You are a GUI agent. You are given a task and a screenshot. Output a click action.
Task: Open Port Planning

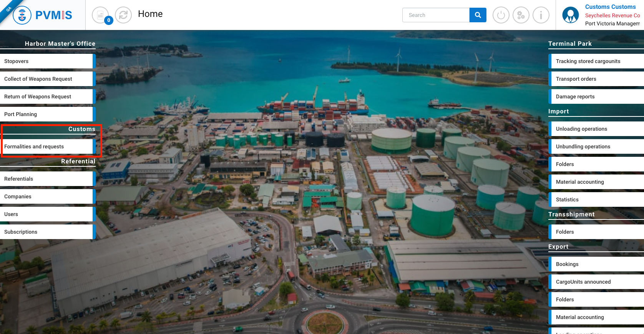[x=46, y=115]
